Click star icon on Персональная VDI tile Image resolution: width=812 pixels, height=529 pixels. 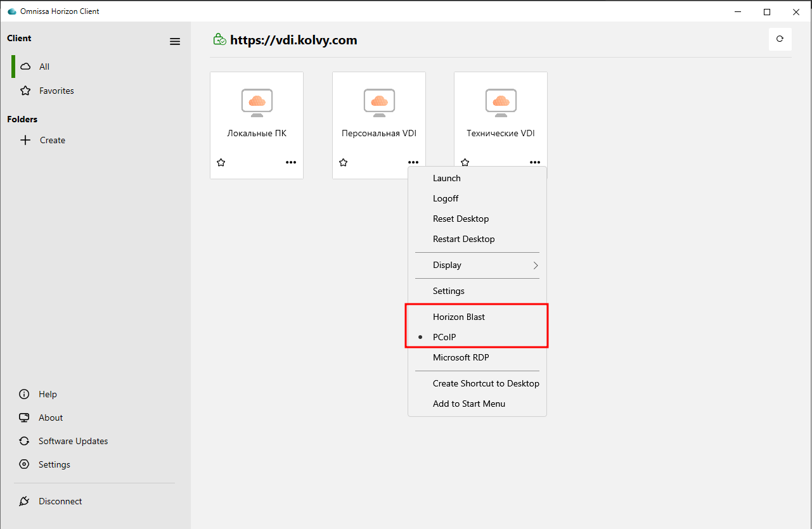point(344,163)
